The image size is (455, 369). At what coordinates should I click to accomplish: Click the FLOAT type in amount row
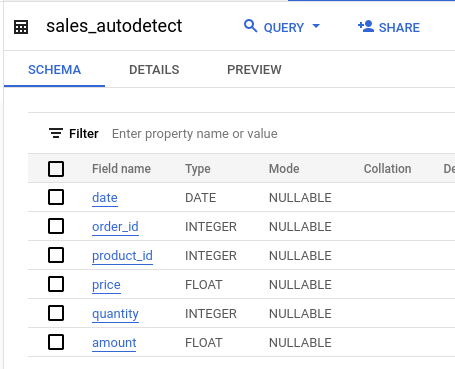click(x=204, y=343)
